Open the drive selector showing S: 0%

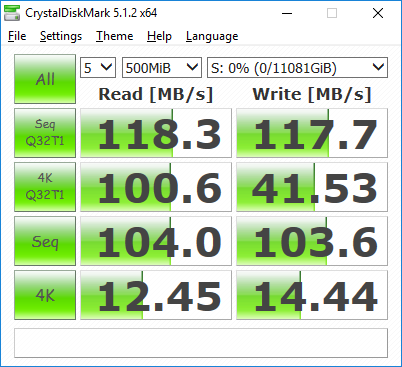tap(297, 68)
